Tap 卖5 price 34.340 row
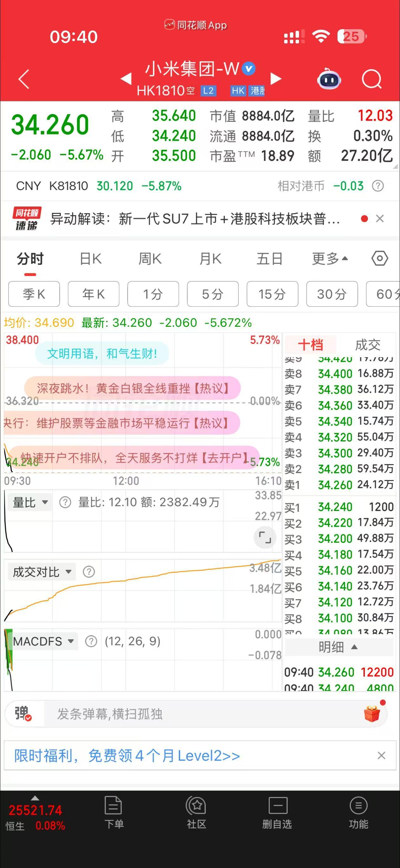 click(339, 421)
